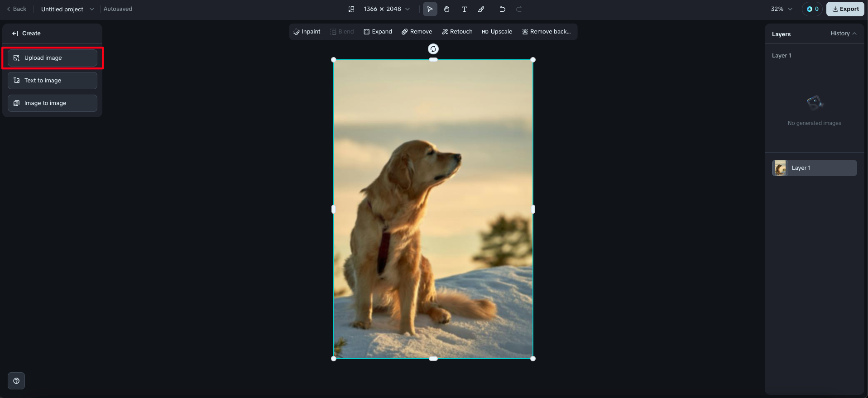Click the canvas resize icon
Screen dimensions: 868x398
[x=351, y=9]
